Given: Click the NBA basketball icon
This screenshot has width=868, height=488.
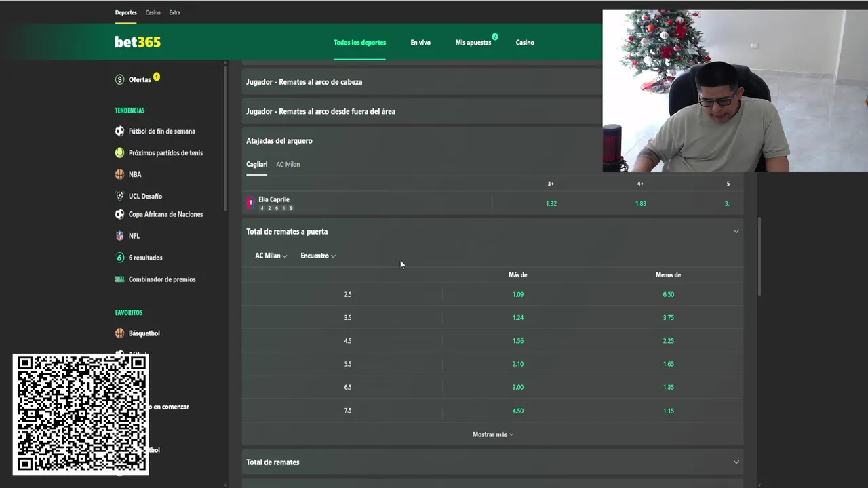Looking at the screenshot, I should [120, 174].
